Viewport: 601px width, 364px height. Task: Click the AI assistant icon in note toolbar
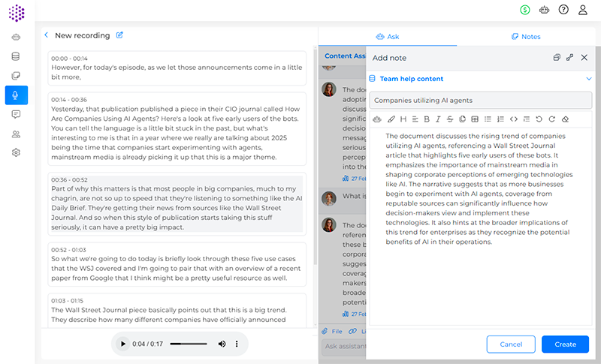377,119
